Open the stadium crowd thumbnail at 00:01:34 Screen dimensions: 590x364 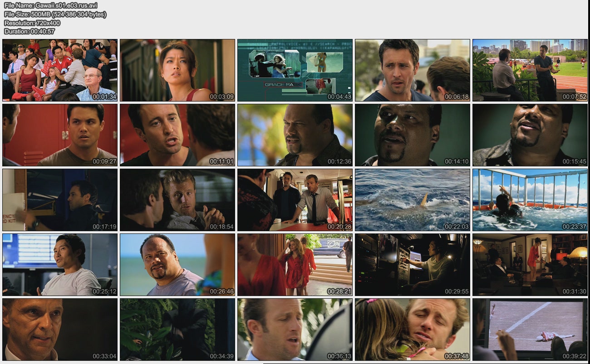(x=60, y=70)
